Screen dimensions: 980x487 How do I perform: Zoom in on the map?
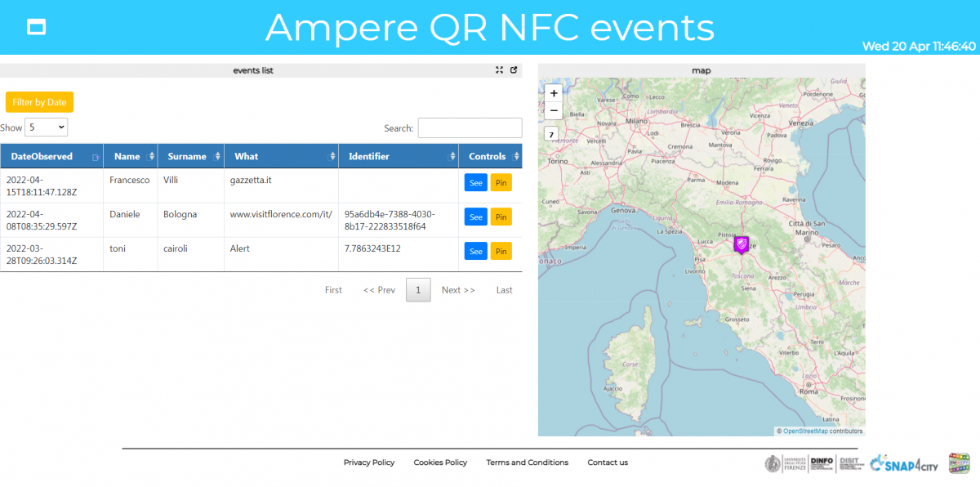(554, 93)
